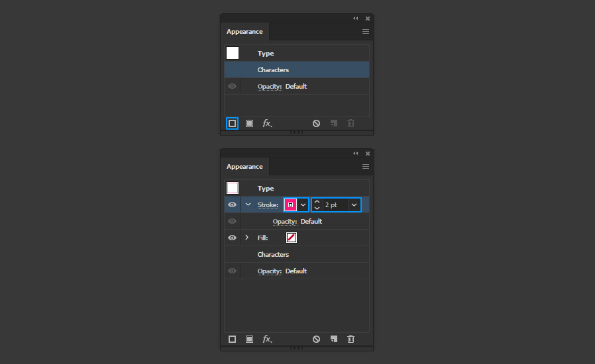Image resolution: width=595 pixels, height=364 pixels.
Task: Click Delete trash icon in lower panel
Action: coord(351,339)
